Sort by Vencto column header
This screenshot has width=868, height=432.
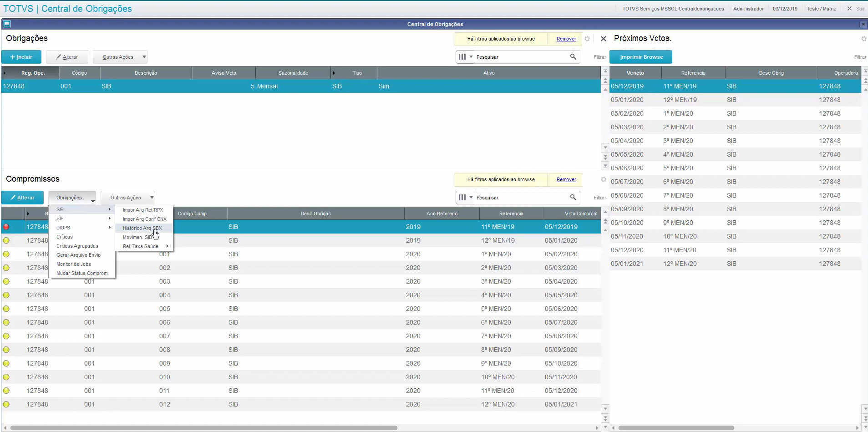635,73
